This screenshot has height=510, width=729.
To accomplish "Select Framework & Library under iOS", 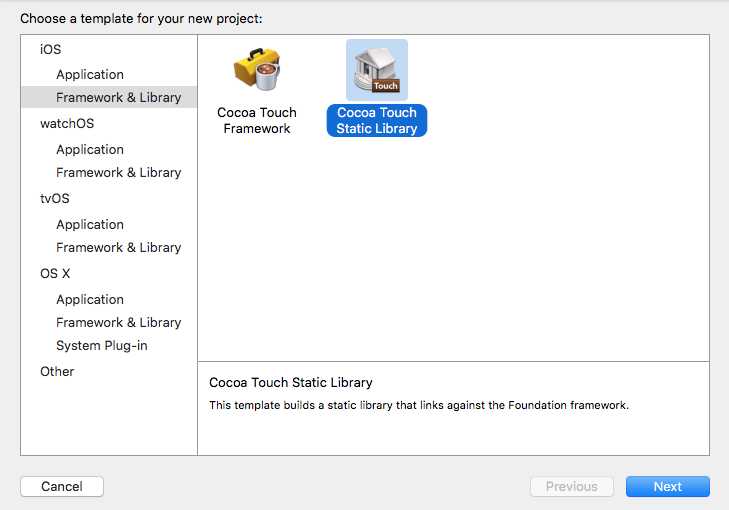I will click(109, 97).
